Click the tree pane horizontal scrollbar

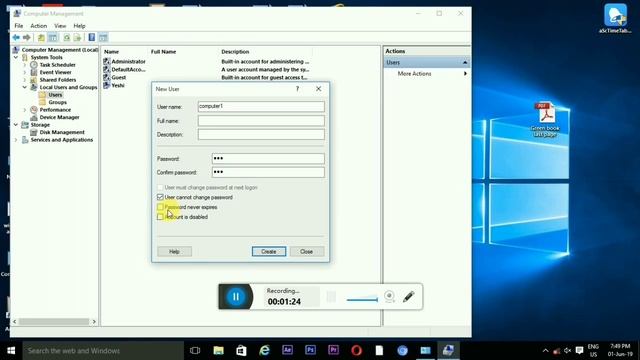click(x=54, y=322)
